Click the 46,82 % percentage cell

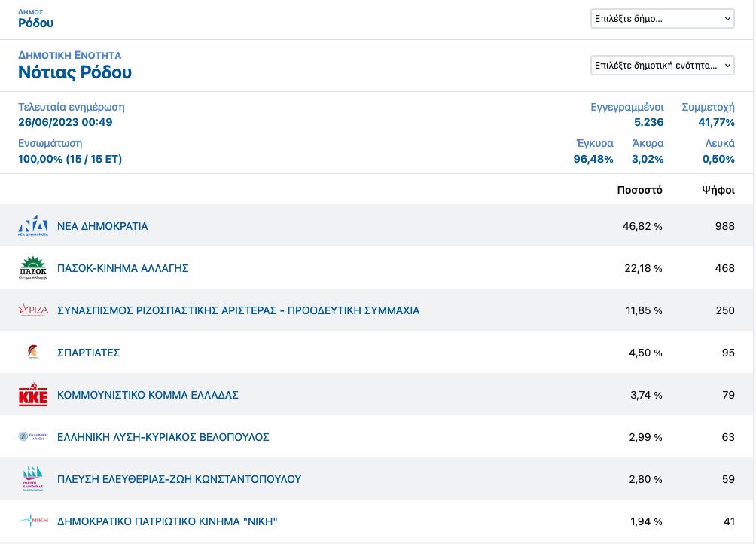(642, 226)
